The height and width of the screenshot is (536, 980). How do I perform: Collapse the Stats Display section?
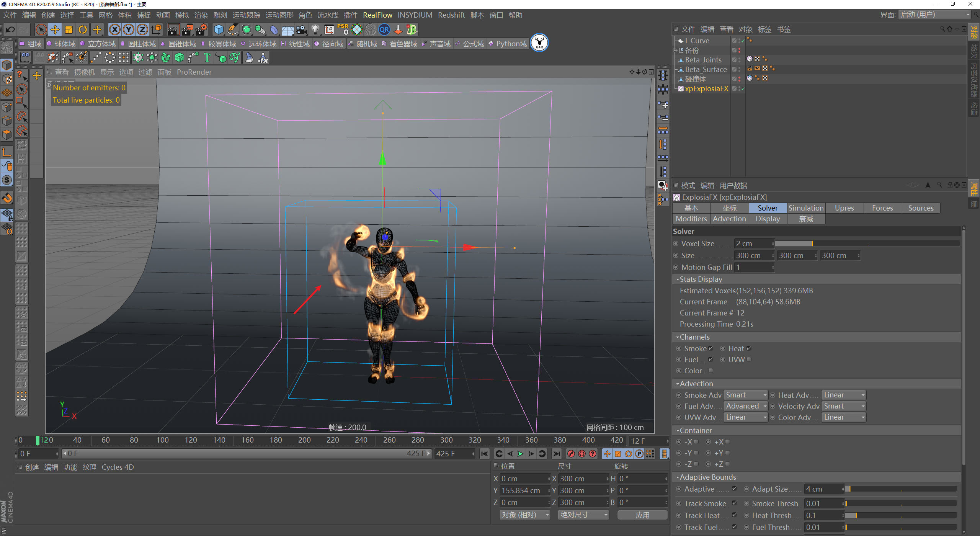(678, 279)
